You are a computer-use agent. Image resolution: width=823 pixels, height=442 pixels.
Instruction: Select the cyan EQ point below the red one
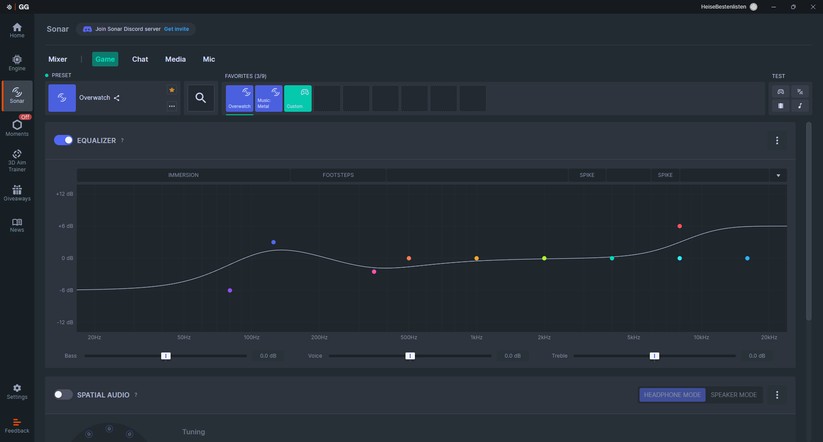tap(680, 258)
